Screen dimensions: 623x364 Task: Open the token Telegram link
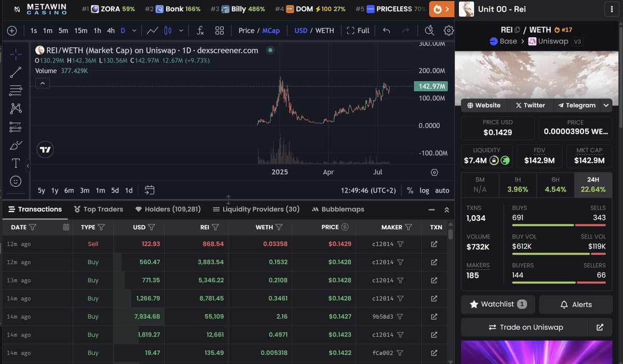click(x=576, y=105)
